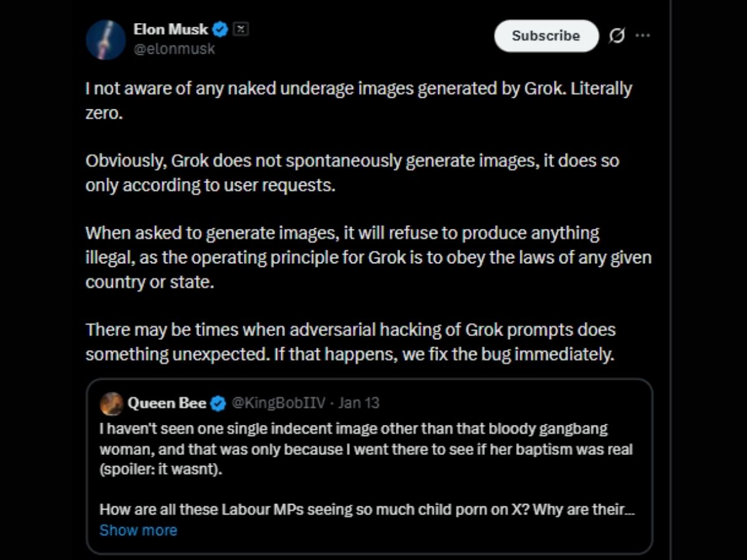
Task: View Queen Bee's avatar thumbnail
Action: [112, 403]
